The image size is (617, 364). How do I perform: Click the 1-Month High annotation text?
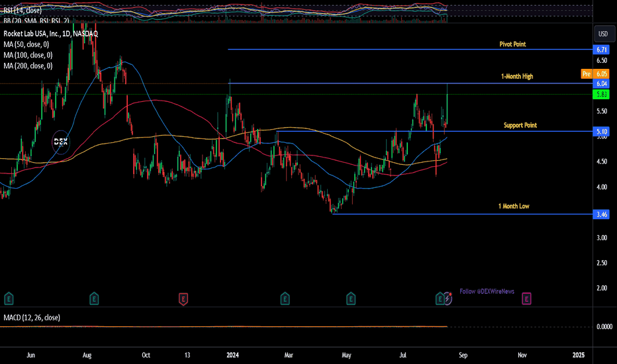(517, 76)
